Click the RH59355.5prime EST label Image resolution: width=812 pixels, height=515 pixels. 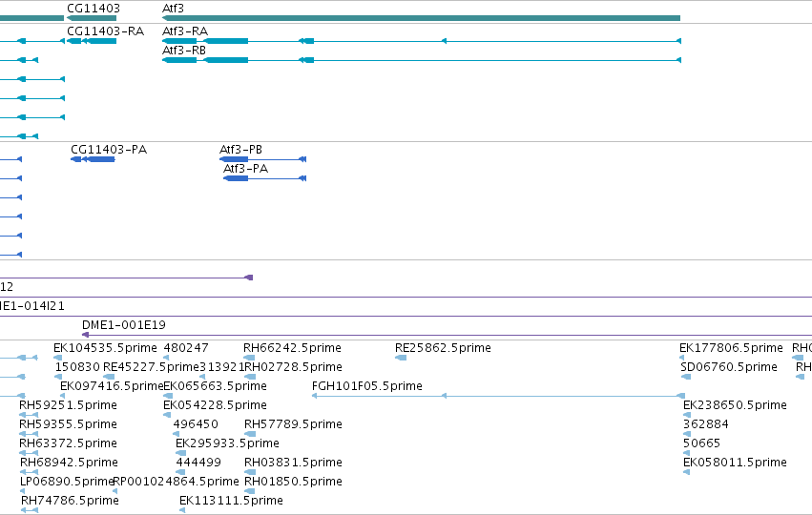(69, 424)
